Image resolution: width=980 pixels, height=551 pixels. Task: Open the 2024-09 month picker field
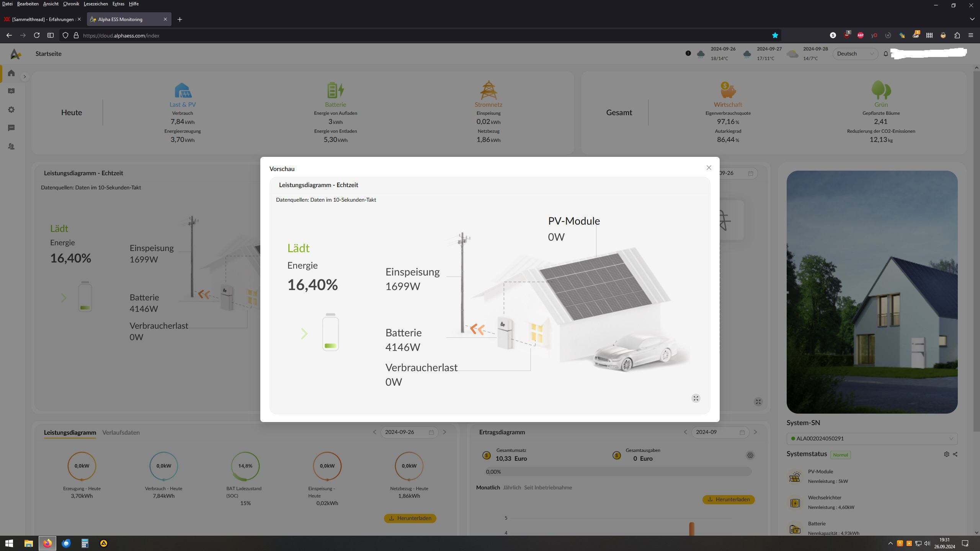point(720,432)
